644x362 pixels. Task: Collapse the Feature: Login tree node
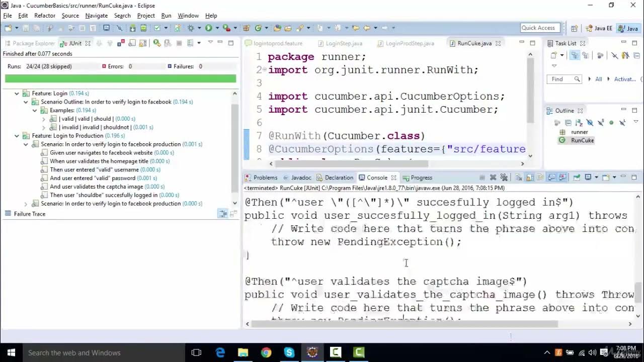pos(17,94)
